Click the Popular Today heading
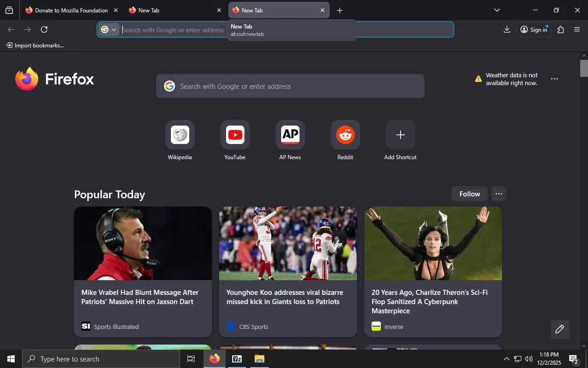The height and width of the screenshot is (368, 588). coord(109,195)
